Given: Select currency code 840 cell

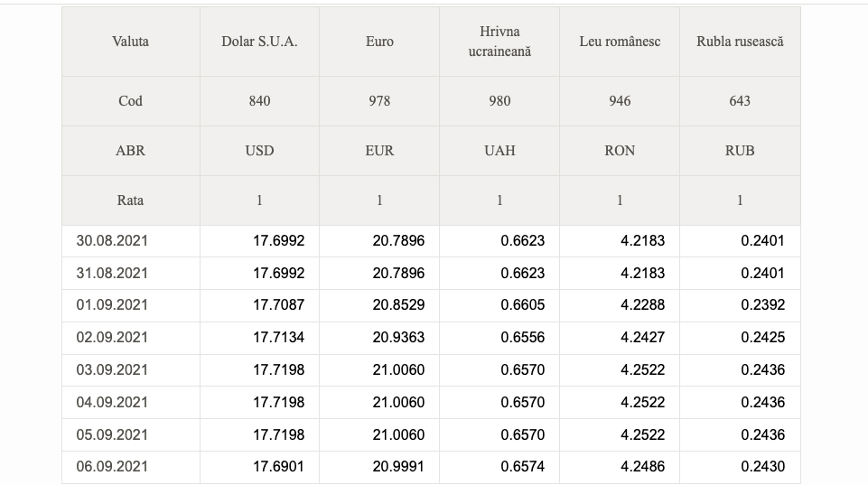Looking at the screenshot, I should click(259, 101).
